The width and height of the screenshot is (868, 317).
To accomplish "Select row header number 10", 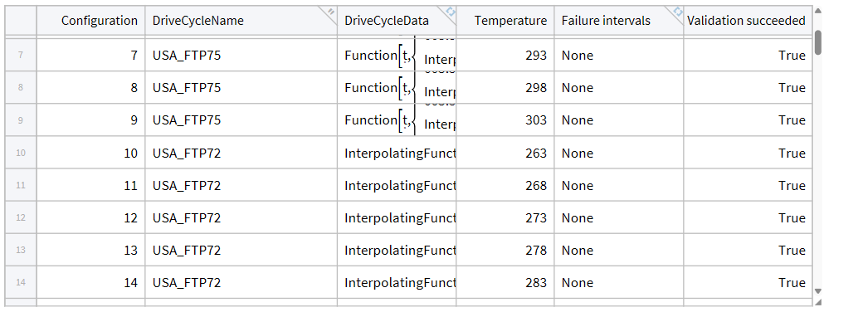I will [x=21, y=153].
